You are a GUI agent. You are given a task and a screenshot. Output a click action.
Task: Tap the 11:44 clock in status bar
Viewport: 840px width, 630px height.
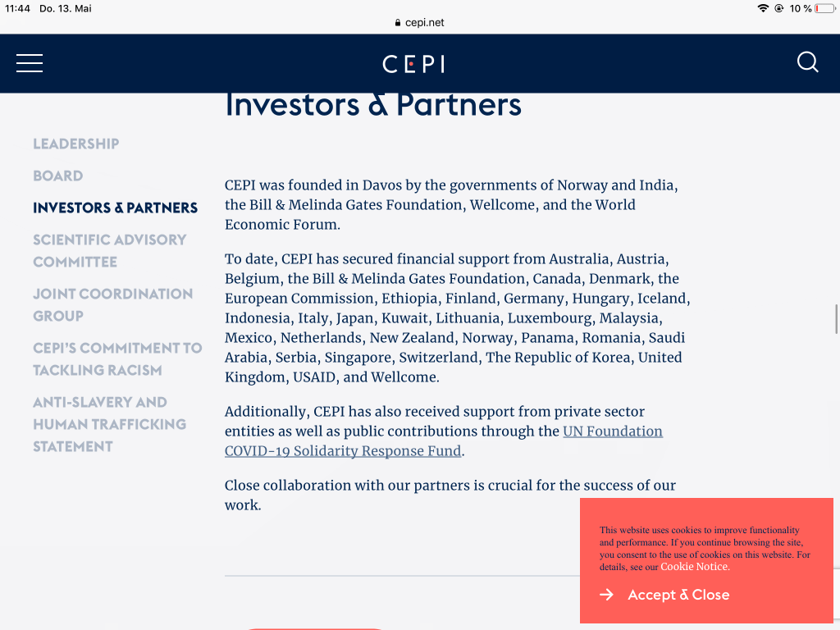click(x=17, y=8)
